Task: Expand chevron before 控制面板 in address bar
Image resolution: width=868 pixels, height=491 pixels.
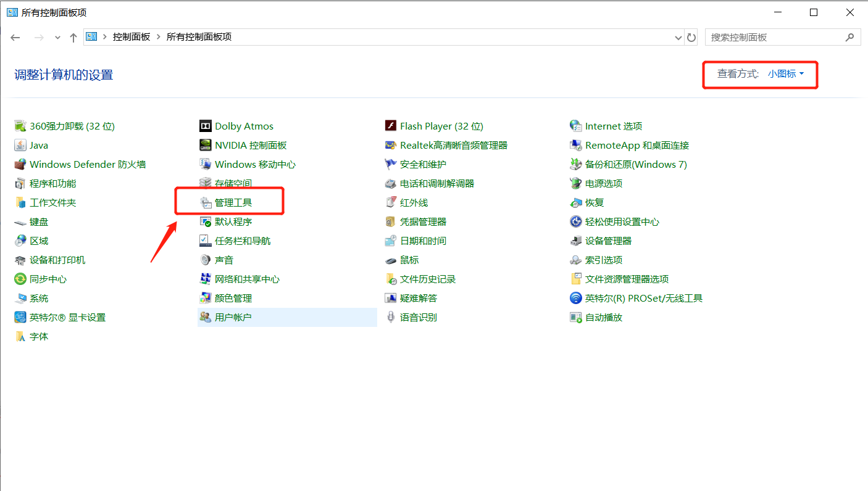Action: [x=105, y=37]
